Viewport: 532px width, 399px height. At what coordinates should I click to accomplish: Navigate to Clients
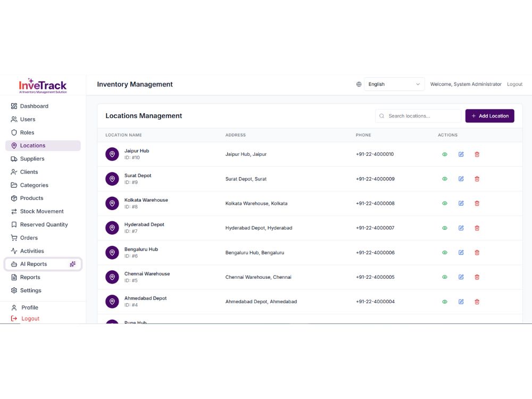pyautogui.click(x=43, y=172)
